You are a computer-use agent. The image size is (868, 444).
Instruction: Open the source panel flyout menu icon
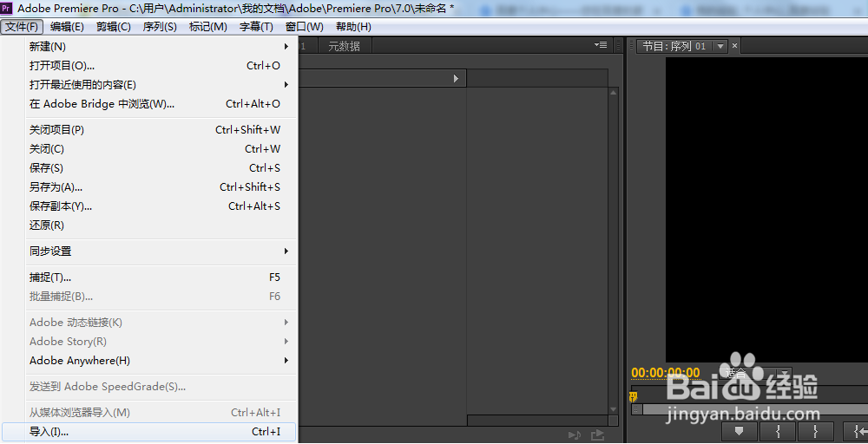pyautogui.click(x=601, y=45)
